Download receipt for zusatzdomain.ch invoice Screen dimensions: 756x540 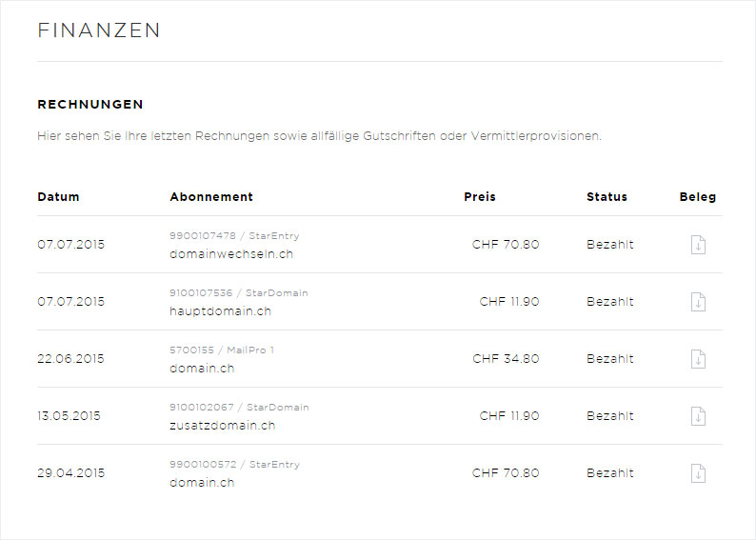tap(698, 416)
